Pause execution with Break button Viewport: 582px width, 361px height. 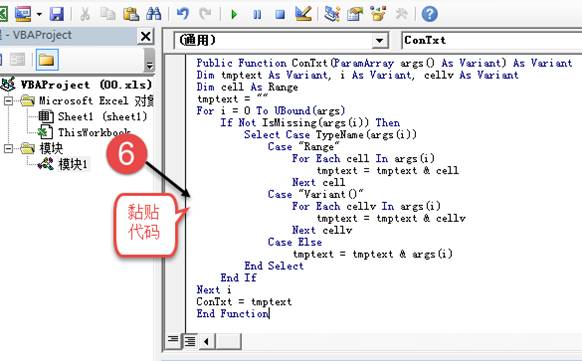(x=257, y=14)
